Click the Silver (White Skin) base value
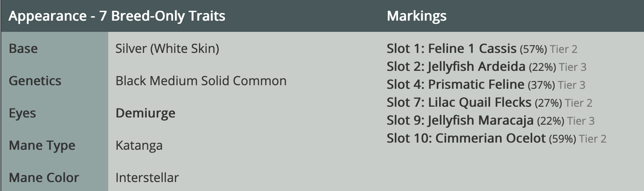Image resolution: width=644 pixels, height=191 pixels. [x=167, y=48]
